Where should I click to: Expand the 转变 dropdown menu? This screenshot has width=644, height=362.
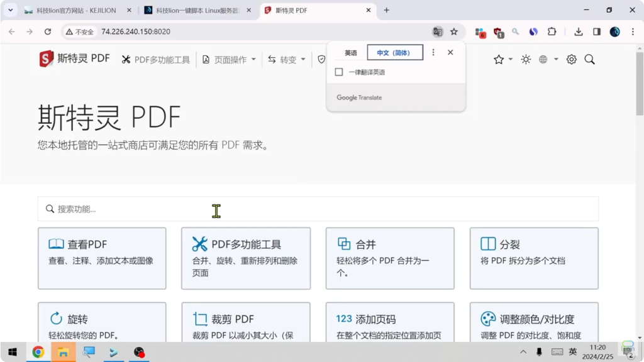tap(287, 60)
